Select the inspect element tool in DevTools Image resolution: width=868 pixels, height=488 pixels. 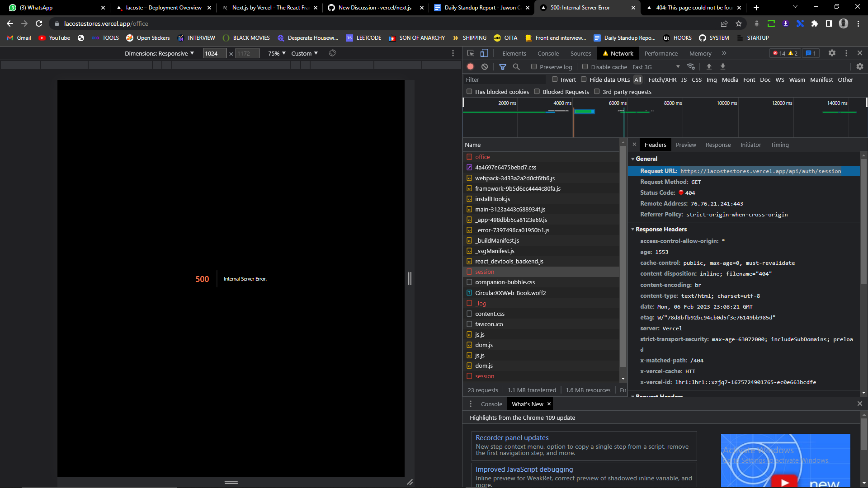click(471, 53)
